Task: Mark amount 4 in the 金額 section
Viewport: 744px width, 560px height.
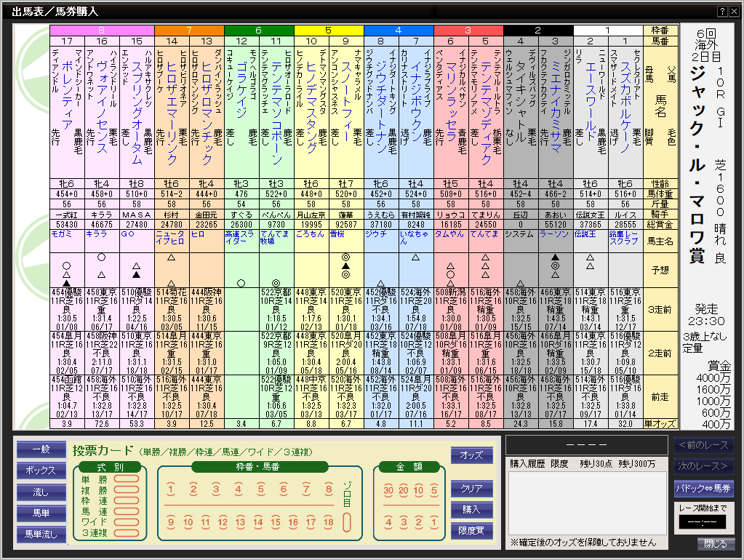Action: pyautogui.click(x=388, y=522)
